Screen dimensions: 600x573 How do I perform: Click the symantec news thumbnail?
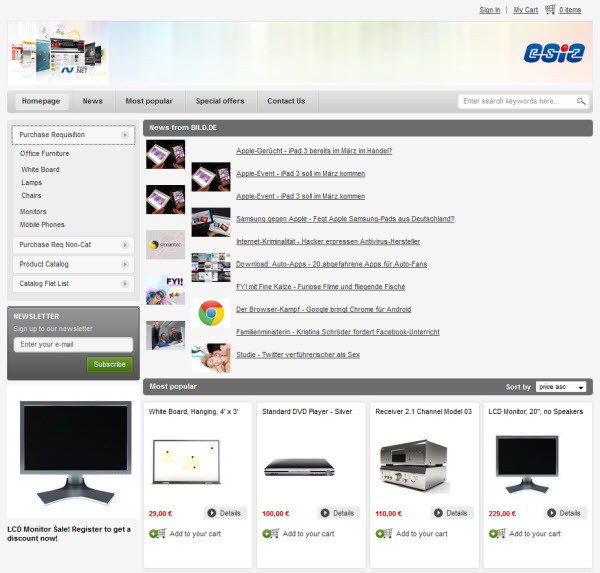(165, 245)
